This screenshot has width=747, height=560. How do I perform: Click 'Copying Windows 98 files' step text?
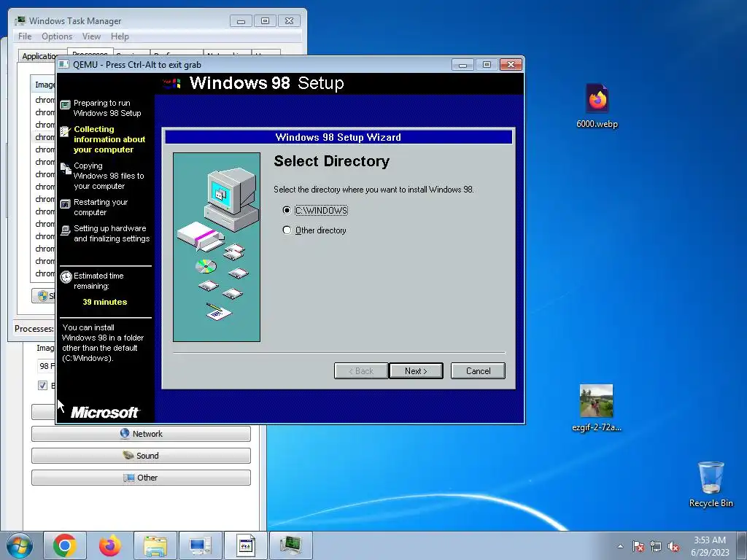109,176
